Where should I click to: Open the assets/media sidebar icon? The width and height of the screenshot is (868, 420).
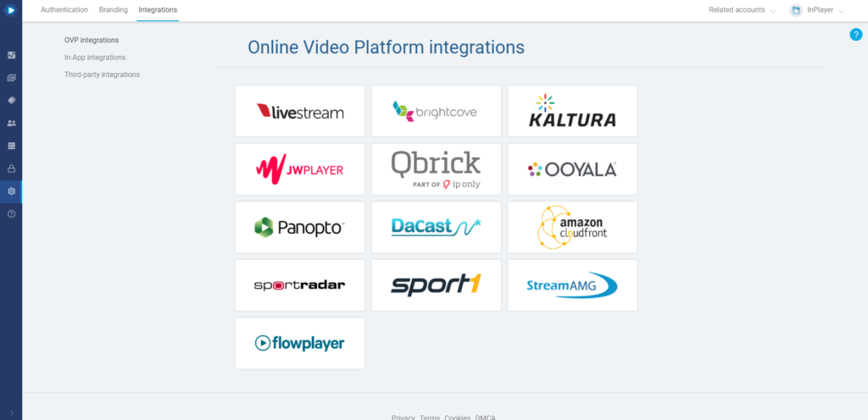click(11, 78)
